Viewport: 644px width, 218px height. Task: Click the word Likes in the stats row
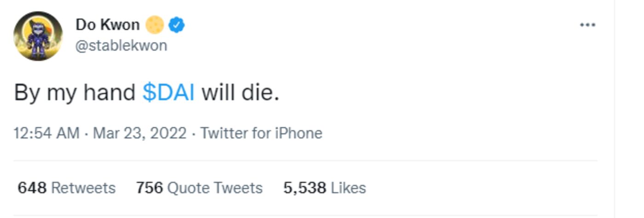point(348,188)
